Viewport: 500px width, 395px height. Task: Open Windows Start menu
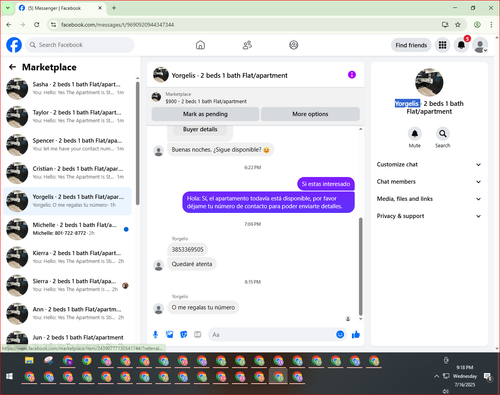coord(9,377)
